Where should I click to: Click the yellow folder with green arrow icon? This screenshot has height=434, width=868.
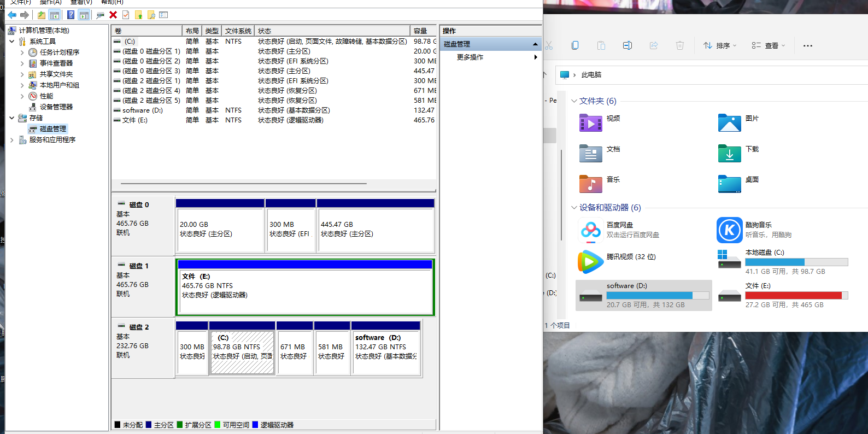point(139,15)
